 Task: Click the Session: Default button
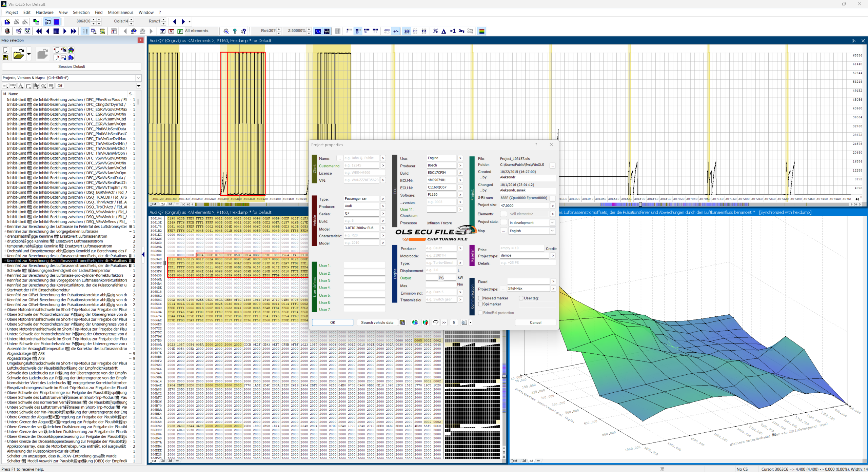(72, 66)
